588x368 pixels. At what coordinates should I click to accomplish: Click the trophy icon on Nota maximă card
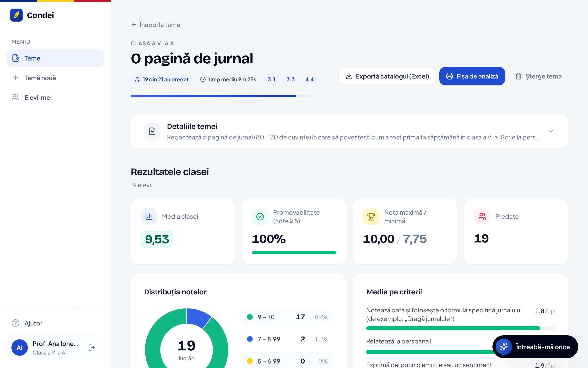(371, 216)
